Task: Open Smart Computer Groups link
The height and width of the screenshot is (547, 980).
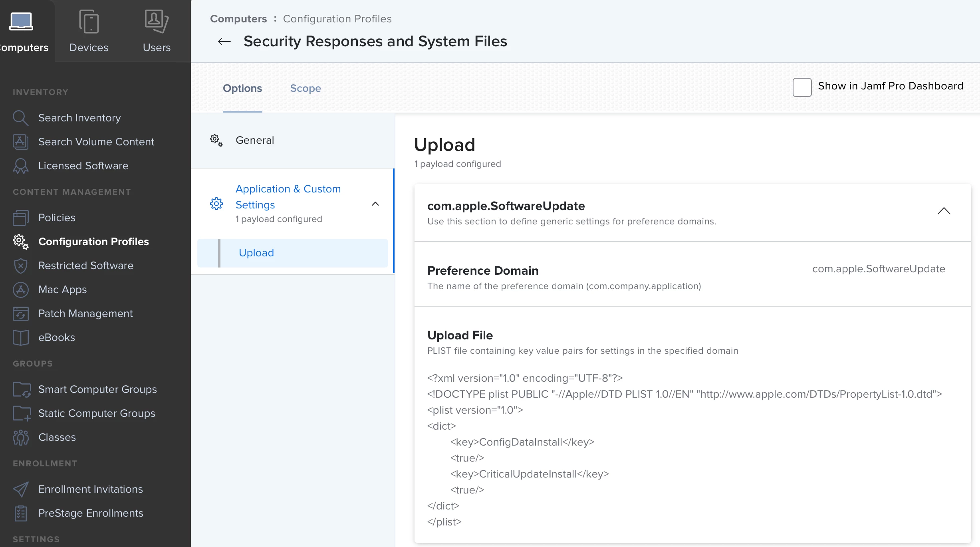Action: 97,390
